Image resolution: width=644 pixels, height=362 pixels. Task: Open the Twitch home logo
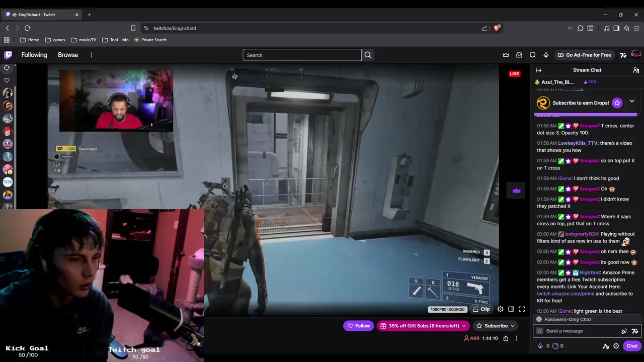click(8, 55)
